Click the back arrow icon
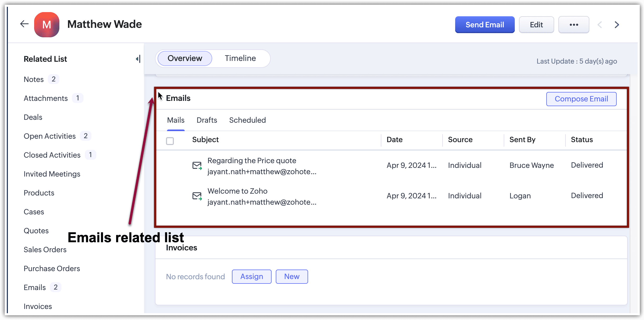The image size is (644, 320). (x=24, y=24)
